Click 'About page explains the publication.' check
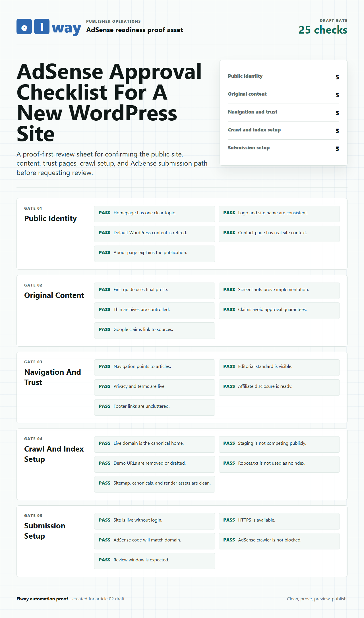Screen dimensions: 364x618 155,254
